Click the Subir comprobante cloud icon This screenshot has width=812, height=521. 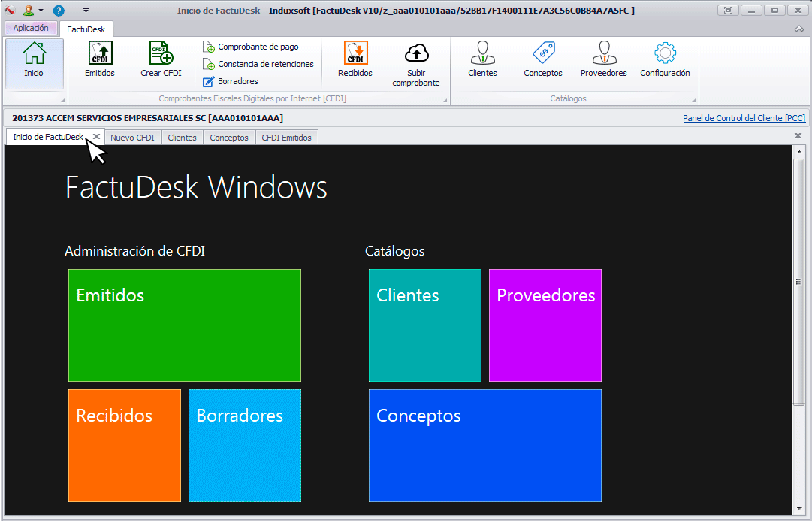[416, 65]
